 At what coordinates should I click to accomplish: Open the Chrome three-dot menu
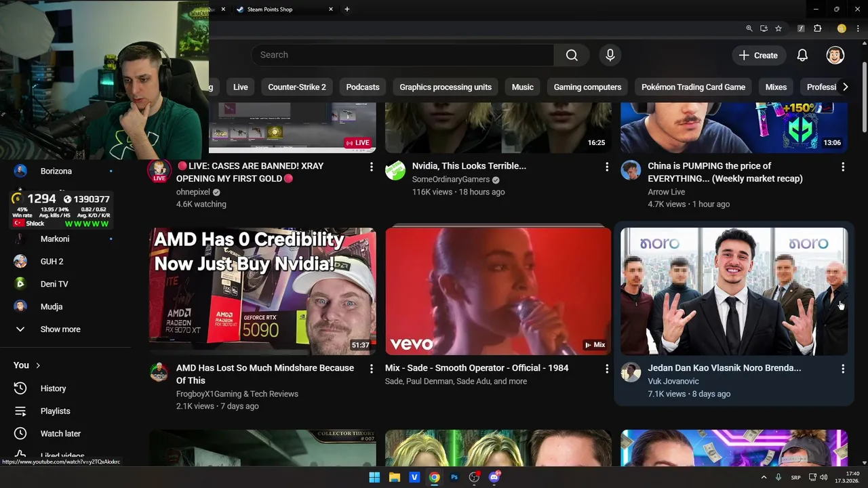click(858, 28)
